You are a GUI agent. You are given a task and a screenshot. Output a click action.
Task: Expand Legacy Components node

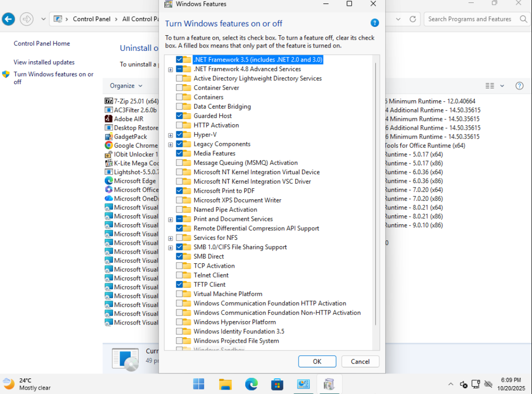[x=171, y=144]
